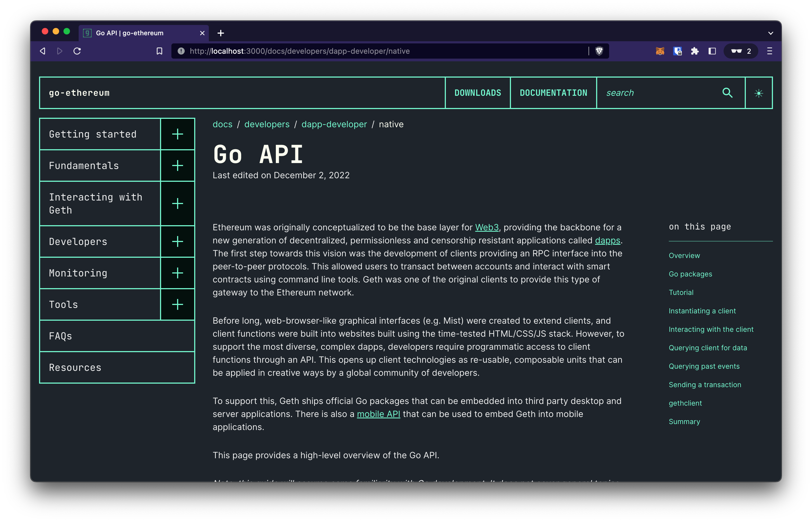Viewport: 812px width, 522px height.
Task: Click the site information icon in address bar
Action: (x=181, y=51)
